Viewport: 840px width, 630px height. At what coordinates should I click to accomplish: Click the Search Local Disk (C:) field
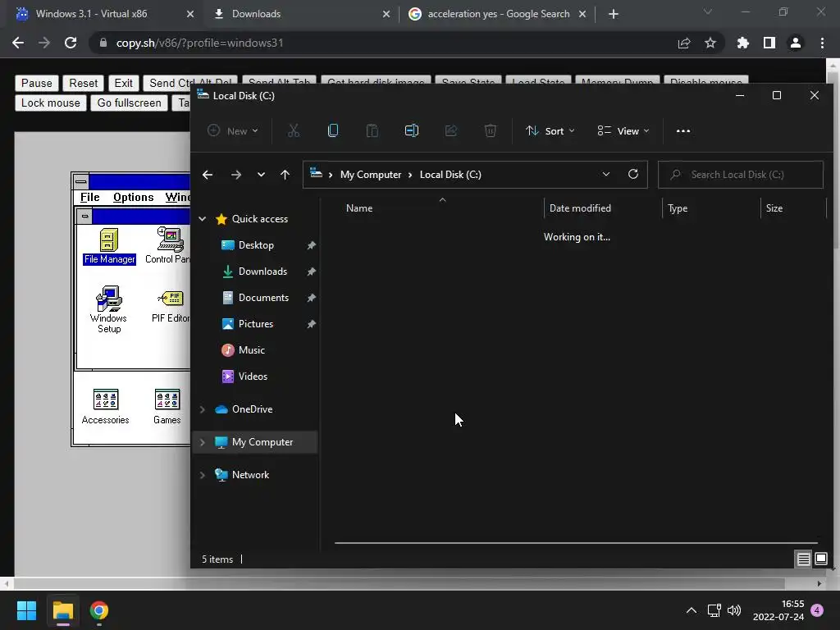(x=741, y=175)
